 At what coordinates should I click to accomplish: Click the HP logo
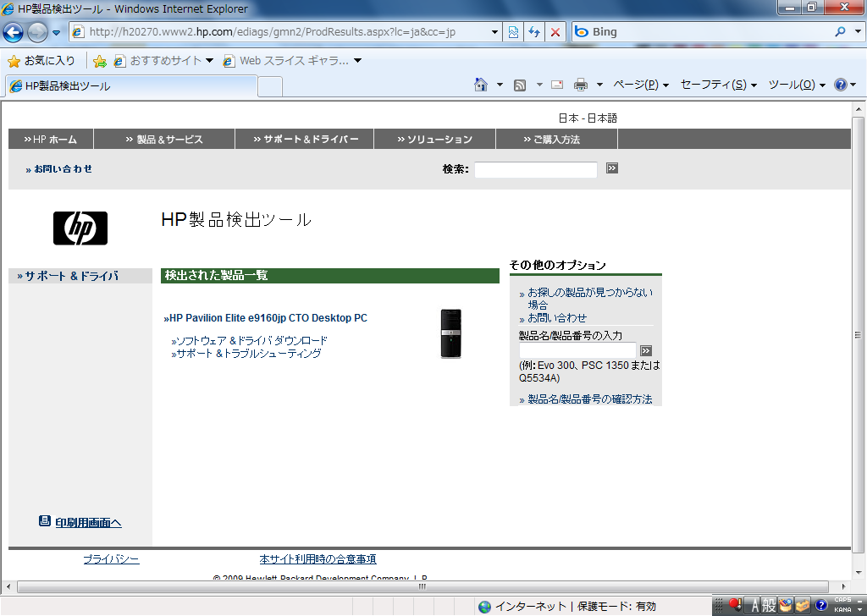pyautogui.click(x=80, y=228)
